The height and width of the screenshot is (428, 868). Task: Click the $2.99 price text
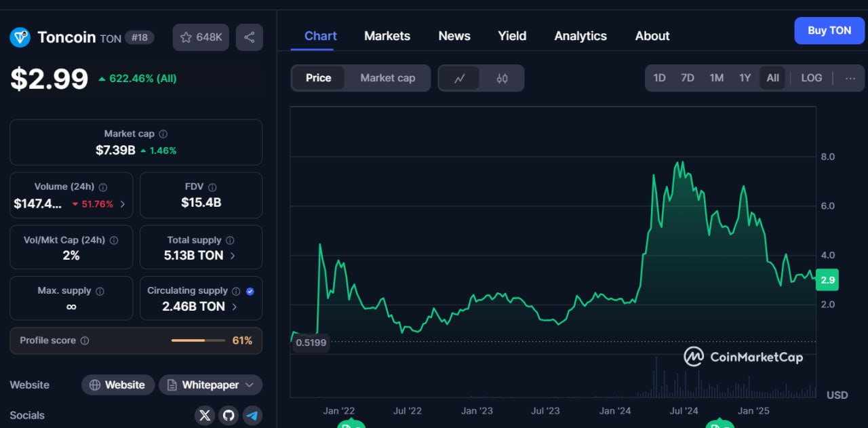point(49,79)
